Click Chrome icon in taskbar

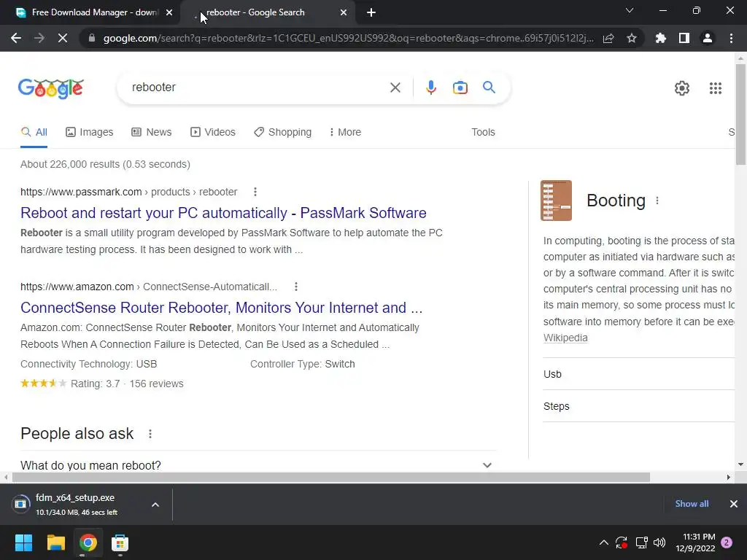pos(88,542)
